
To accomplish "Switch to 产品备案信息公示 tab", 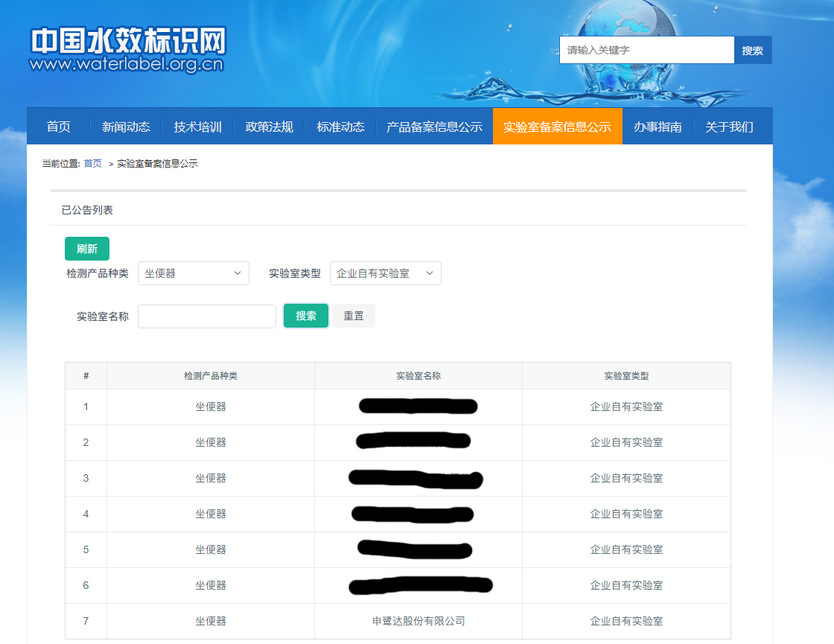I will click(x=435, y=126).
